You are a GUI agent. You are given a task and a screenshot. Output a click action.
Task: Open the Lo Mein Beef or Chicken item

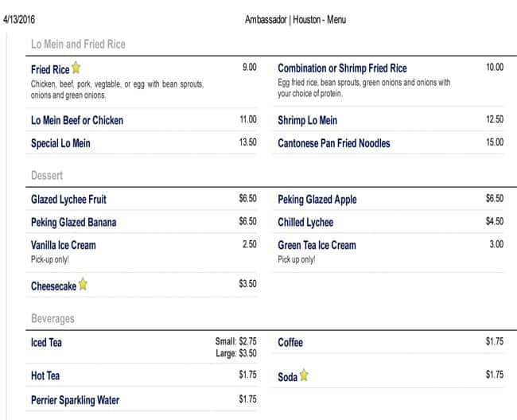pyautogui.click(x=77, y=120)
